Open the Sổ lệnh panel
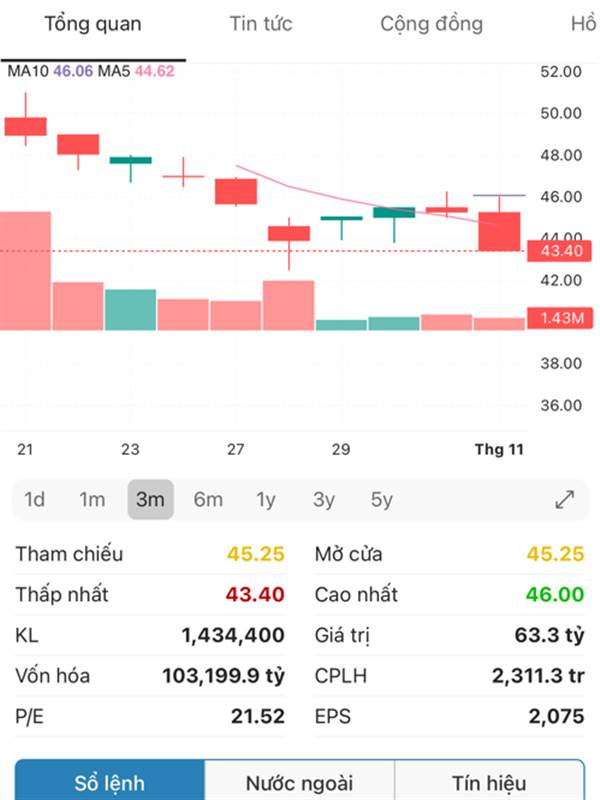 point(110,783)
